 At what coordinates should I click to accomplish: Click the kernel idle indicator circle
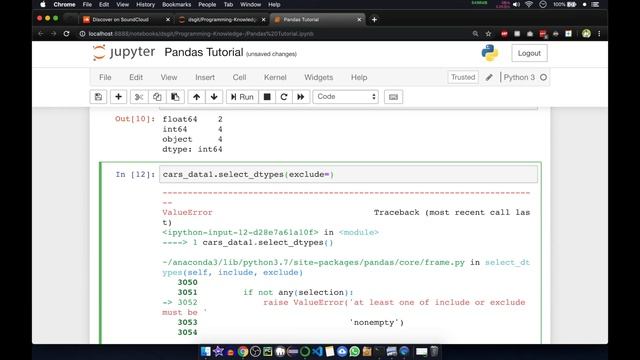click(x=543, y=77)
